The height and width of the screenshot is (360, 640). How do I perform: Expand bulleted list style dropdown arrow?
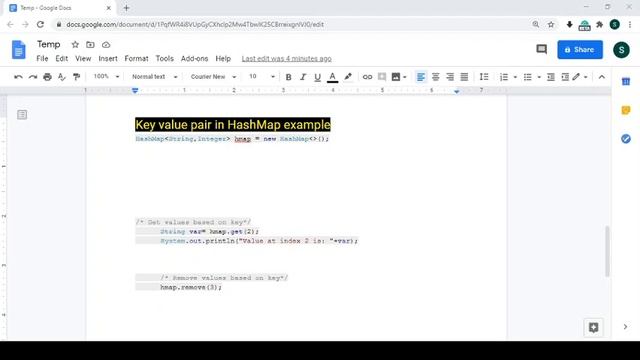tap(539, 77)
